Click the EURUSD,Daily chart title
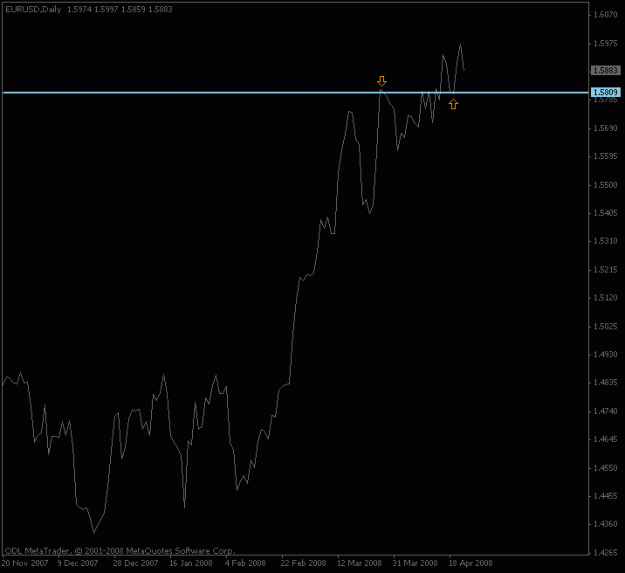This screenshot has width=625, height=573. coord(33,9)
